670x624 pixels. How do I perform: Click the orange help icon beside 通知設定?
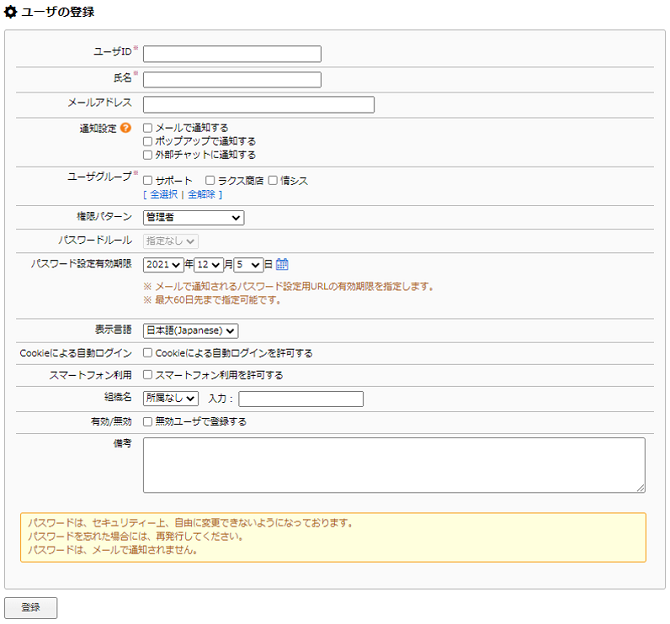coord(126,128)
